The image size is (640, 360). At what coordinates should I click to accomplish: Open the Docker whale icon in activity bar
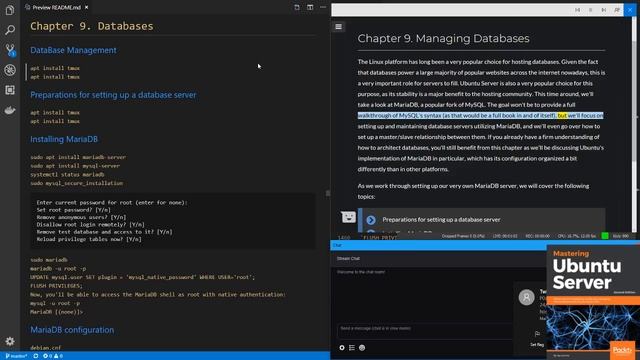(x=10, y=110)
